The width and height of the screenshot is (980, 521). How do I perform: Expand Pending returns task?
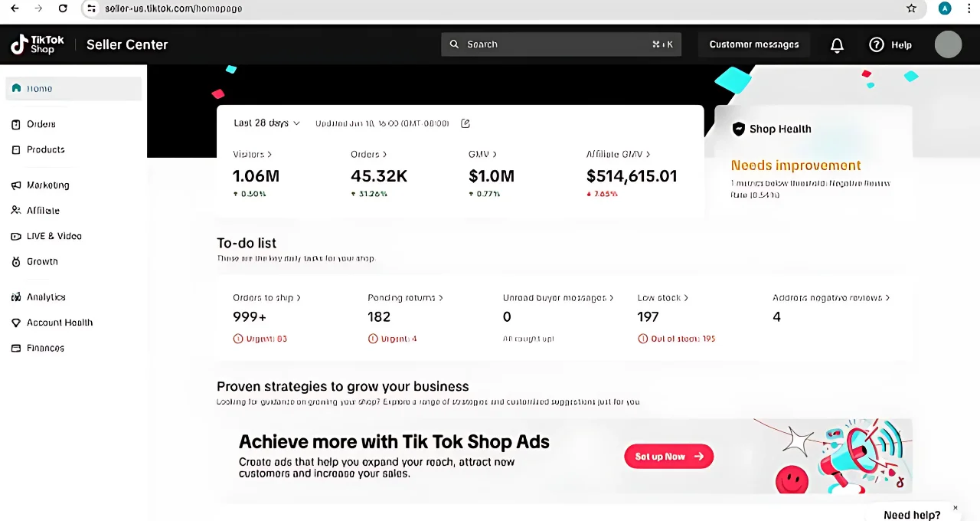tap(405, 297)
